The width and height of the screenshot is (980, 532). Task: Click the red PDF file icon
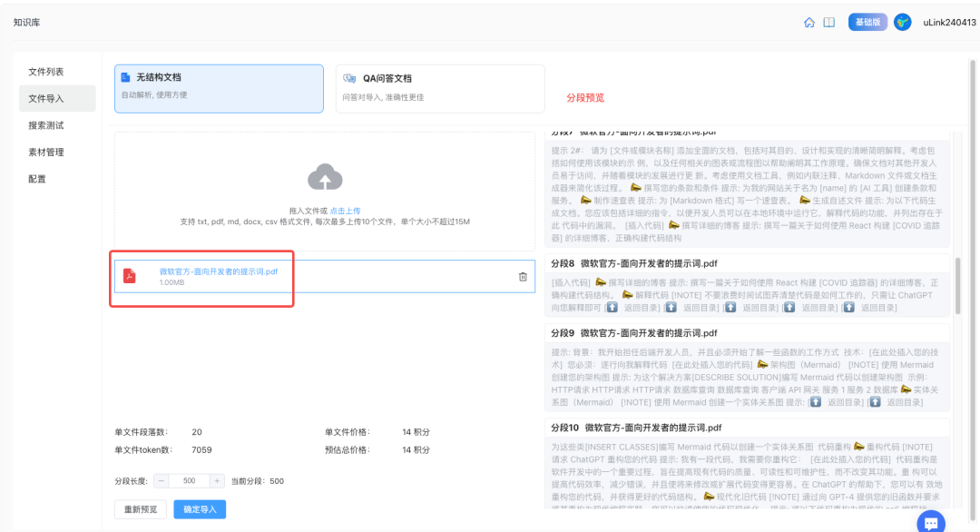coord(130,276)
